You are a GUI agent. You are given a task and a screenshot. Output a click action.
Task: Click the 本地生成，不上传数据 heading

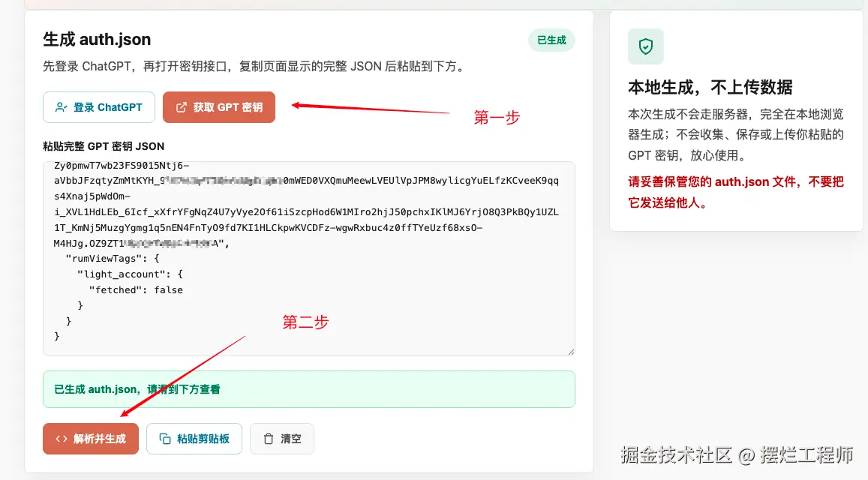710,87
